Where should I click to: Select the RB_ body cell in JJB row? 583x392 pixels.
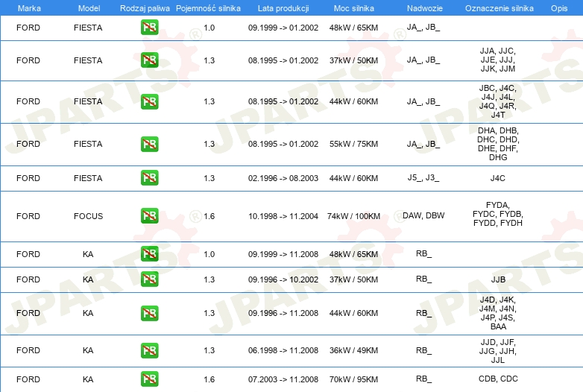pyautogui.click(x=424, y=279)
